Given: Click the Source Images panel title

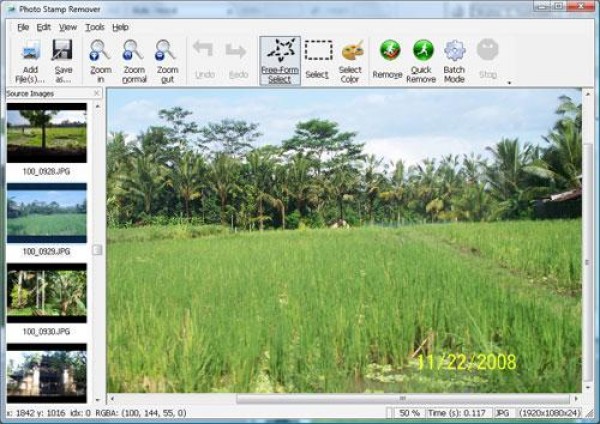Looking at the screenshot, I should (x=30, y=94).
